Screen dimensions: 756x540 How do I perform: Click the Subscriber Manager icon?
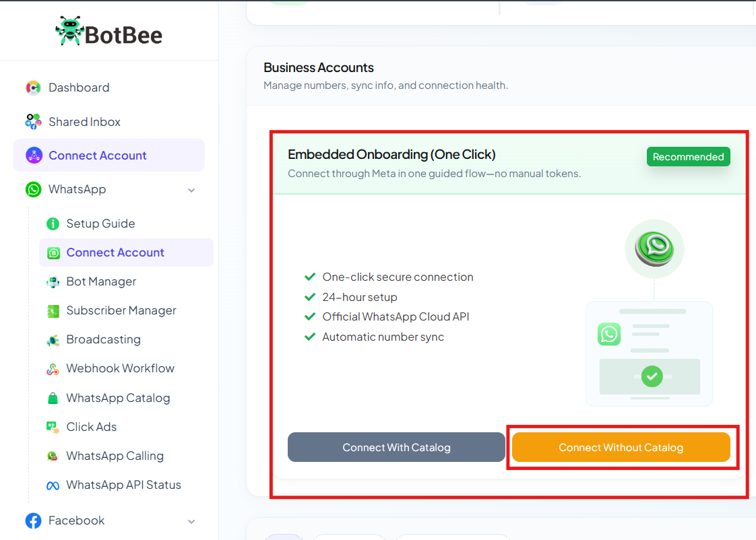(x=53, y=310)
